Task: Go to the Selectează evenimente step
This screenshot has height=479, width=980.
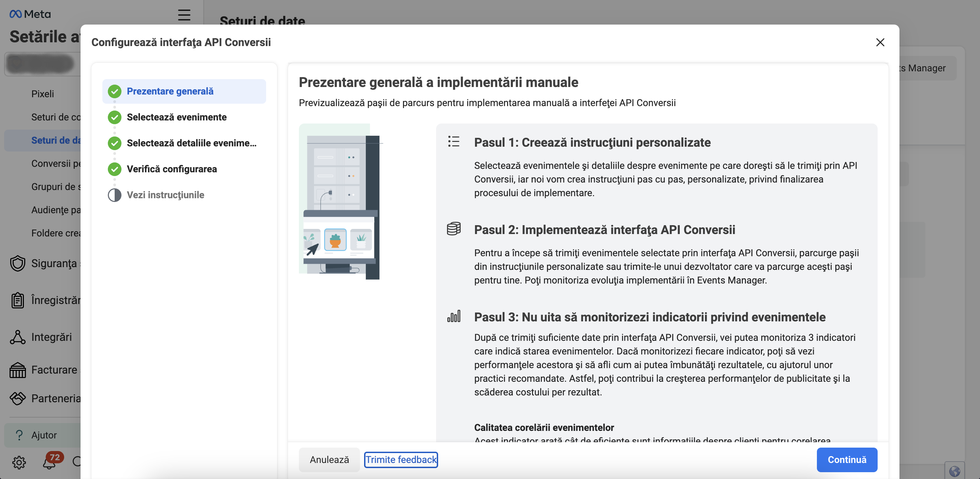Action: pyautogui.click(x=176, y=117)
